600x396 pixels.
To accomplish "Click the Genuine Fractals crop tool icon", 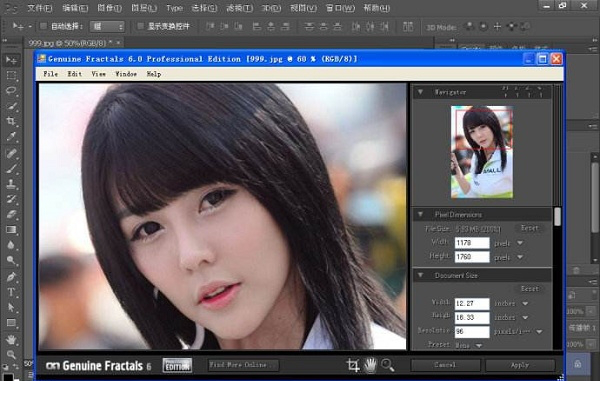I will [353, 365].
